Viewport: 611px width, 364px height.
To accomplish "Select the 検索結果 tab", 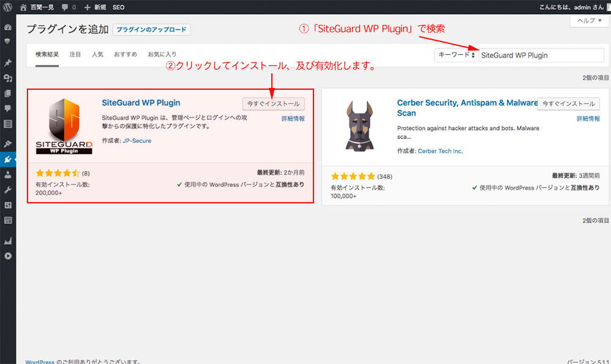I will click(47, 54).
